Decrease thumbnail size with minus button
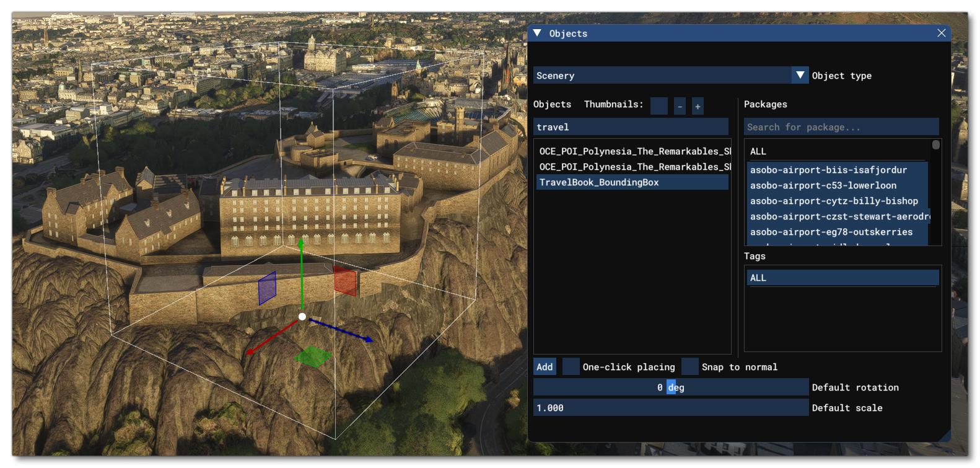Image resolution: width=980 pixels, height=468 pixels. [680, 107]
